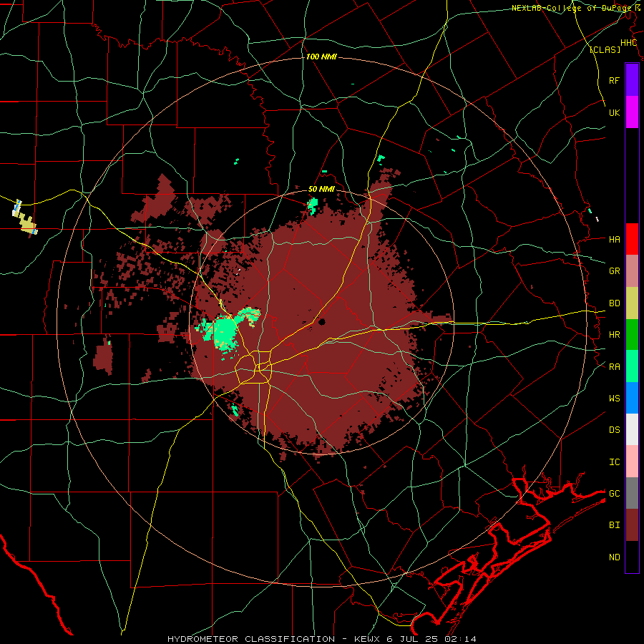Select the BD yellow legend swatch
The image size is (644, 644).
coord(632,303)
